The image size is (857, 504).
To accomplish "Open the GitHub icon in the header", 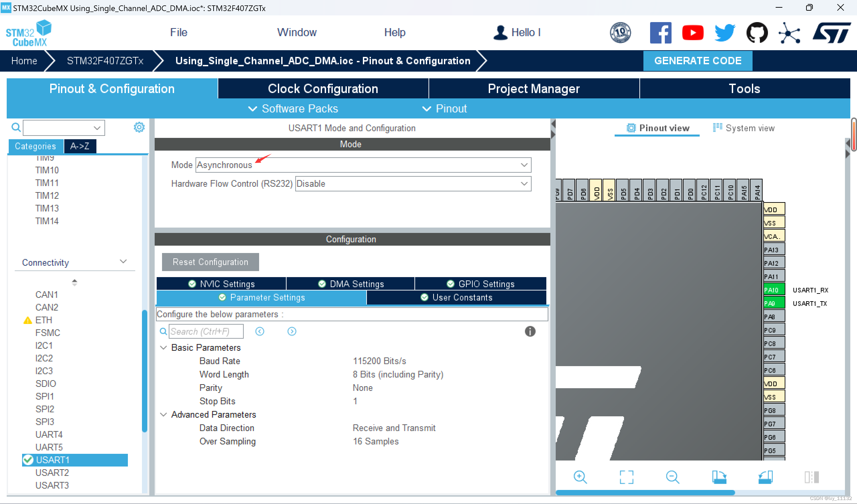I will (757, 33).
